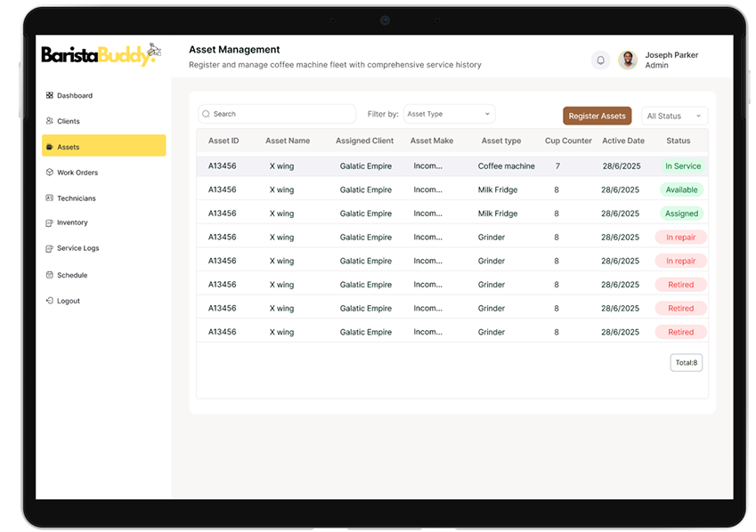The width and height of the screenshot is (756, 532).
Task: Select the Assets menu item
Action: click(x=103, y=146)
